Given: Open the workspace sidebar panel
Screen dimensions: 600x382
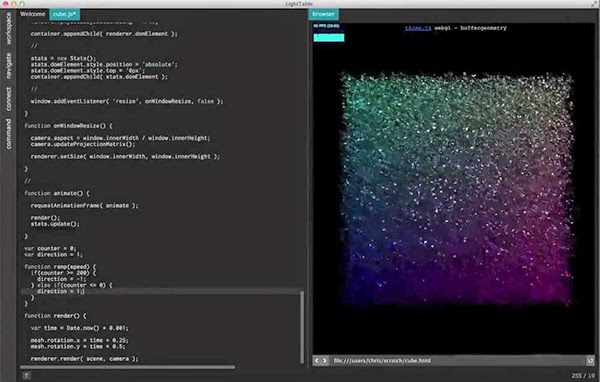Looking at the screenshot, I should 8,28.
